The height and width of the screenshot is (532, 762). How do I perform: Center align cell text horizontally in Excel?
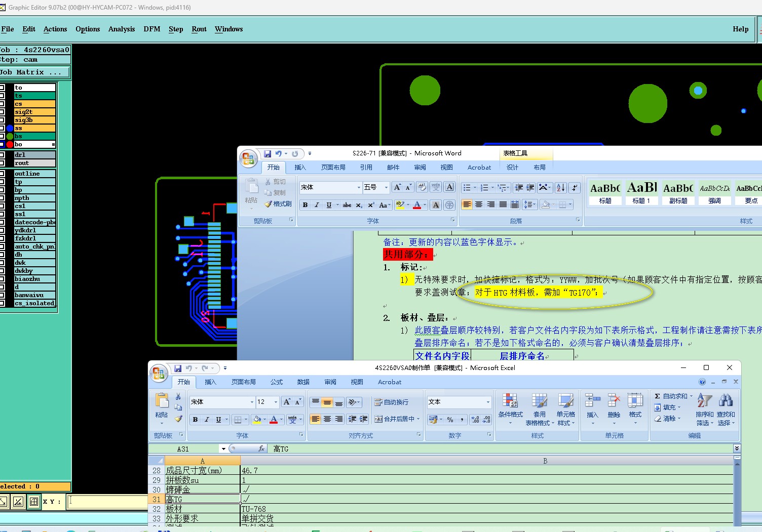[x=327, y=419]
